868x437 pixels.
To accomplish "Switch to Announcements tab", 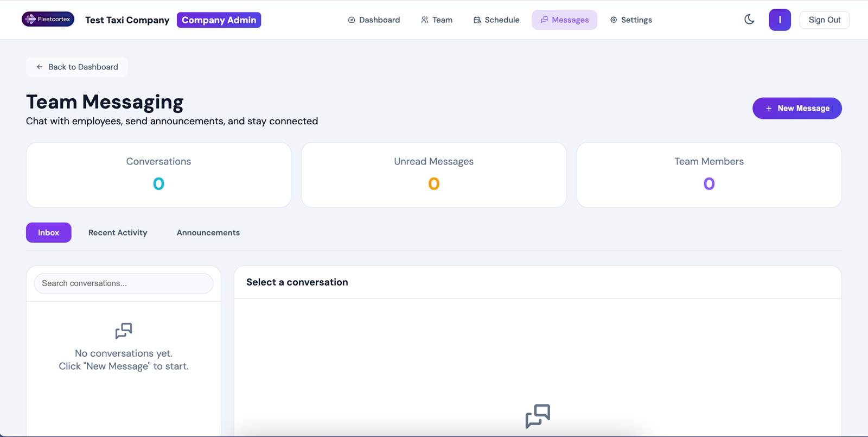I will click(x=208, y=232).
